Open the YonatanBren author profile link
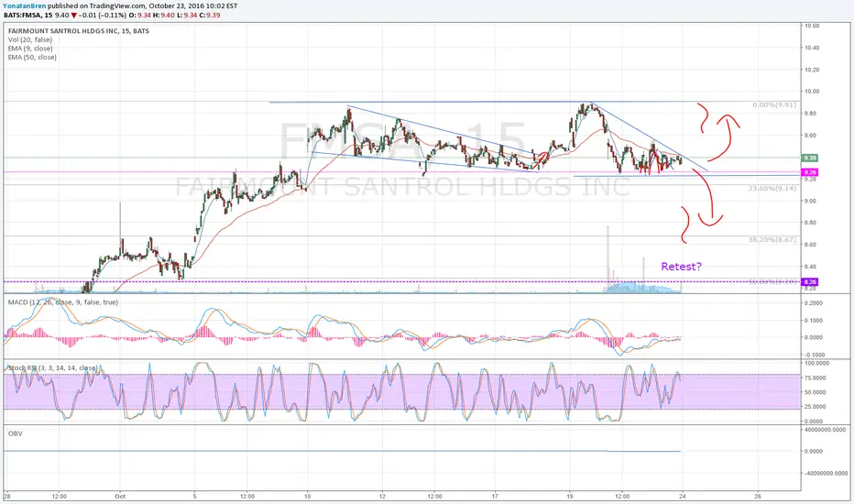This screenshot has height=504, width=854. coord(25,6)
